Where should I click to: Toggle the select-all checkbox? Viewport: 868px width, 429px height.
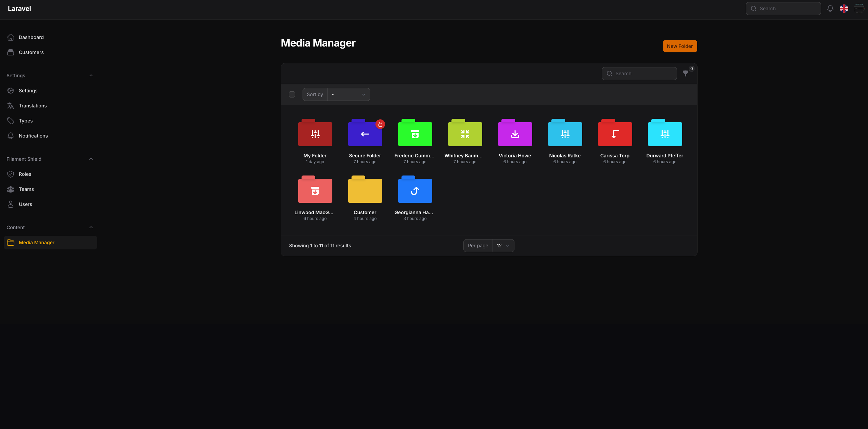pos(292,94)
